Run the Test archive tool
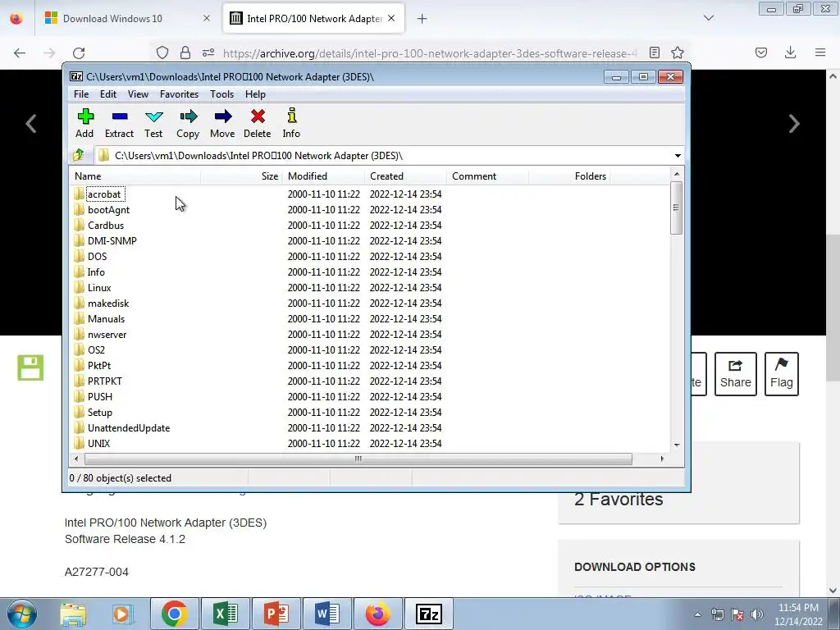The width and height of the screenshot is (840, 630). 153,123
